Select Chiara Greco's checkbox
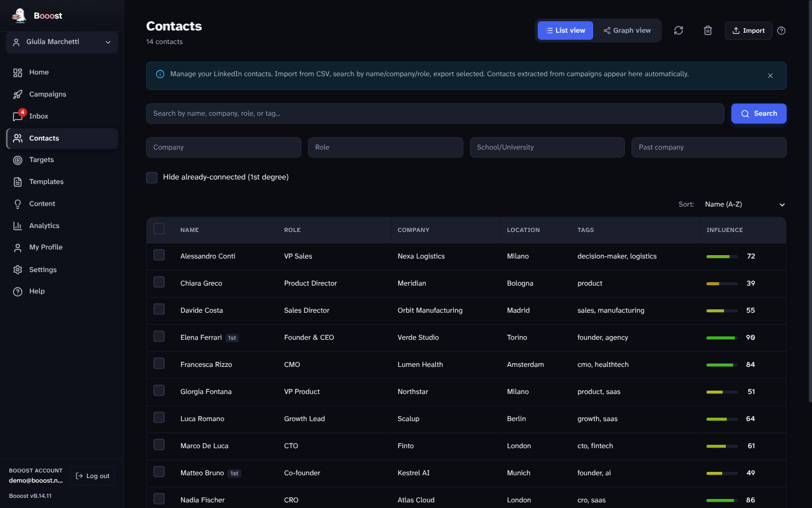The width and height of the screenshot is (812, 508). (x=159, y=282)
